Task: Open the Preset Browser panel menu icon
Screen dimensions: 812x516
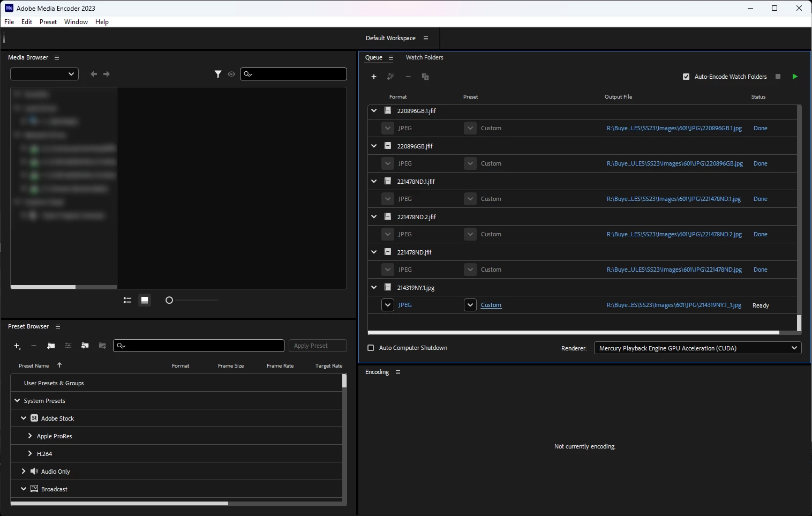Action: pyautogui.click(x=58, y=327)
